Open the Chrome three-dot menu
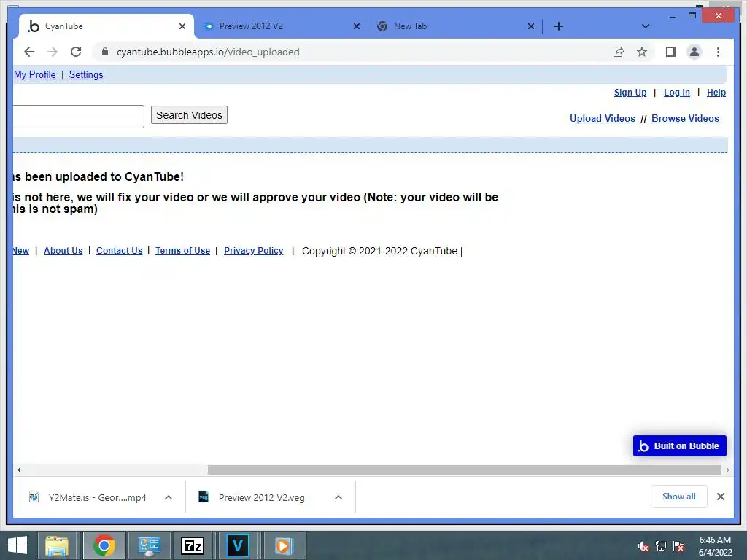Viewport: 747px width, 560px height. (x=718, y=52)
